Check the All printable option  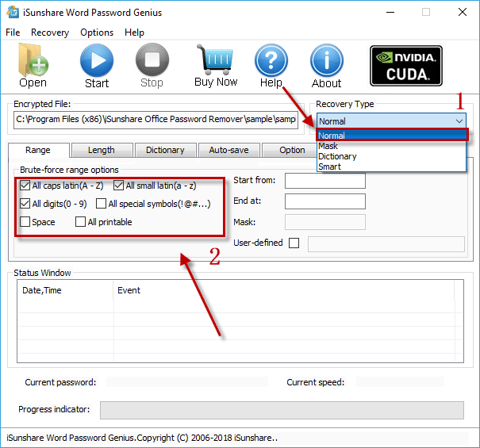80,221
